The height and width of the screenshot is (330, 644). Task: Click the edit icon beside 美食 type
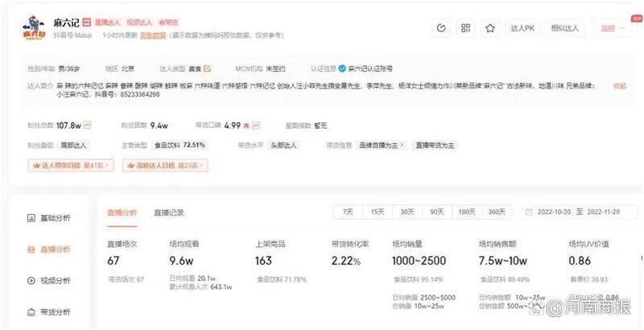pos(207,68)
